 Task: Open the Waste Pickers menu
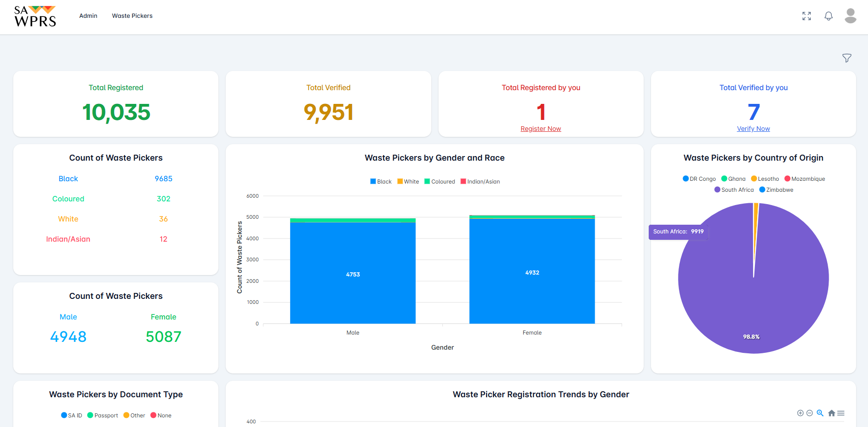click(x=132, y=16)
